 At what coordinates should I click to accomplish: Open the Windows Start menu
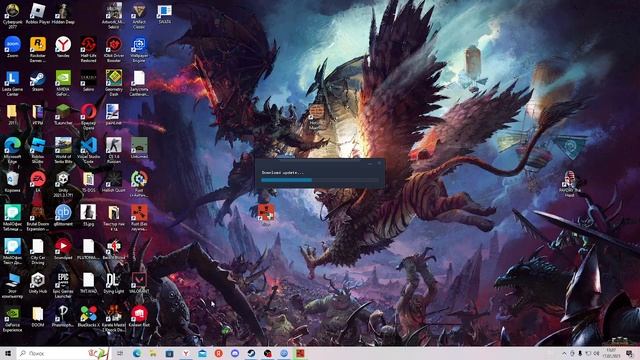coord(7,353)
